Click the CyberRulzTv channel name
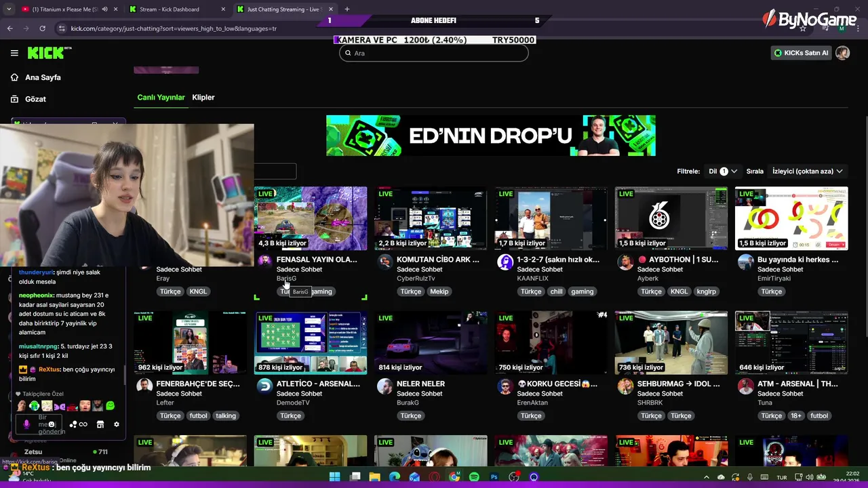Screen dimensions: 868x488 click(x=416, y=279)
